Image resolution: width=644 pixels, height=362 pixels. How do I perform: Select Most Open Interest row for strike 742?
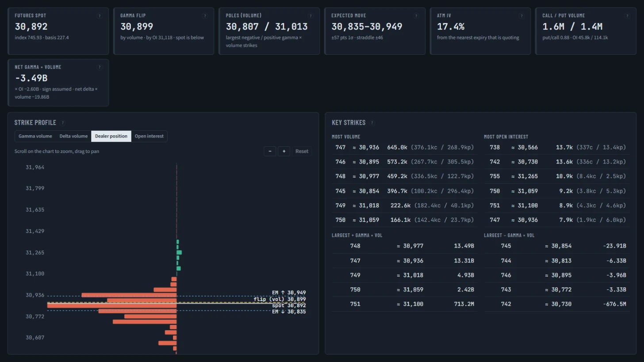[557, 162]
